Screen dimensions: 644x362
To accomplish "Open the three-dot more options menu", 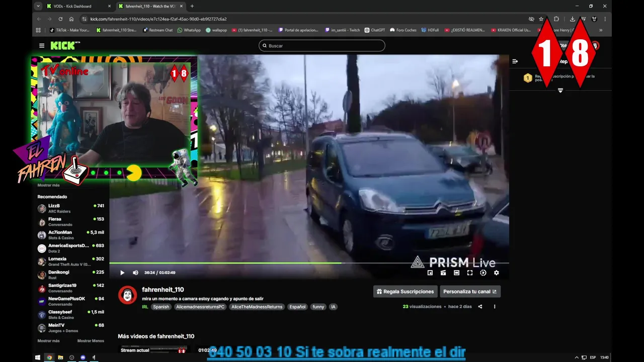I will [495, 306].
